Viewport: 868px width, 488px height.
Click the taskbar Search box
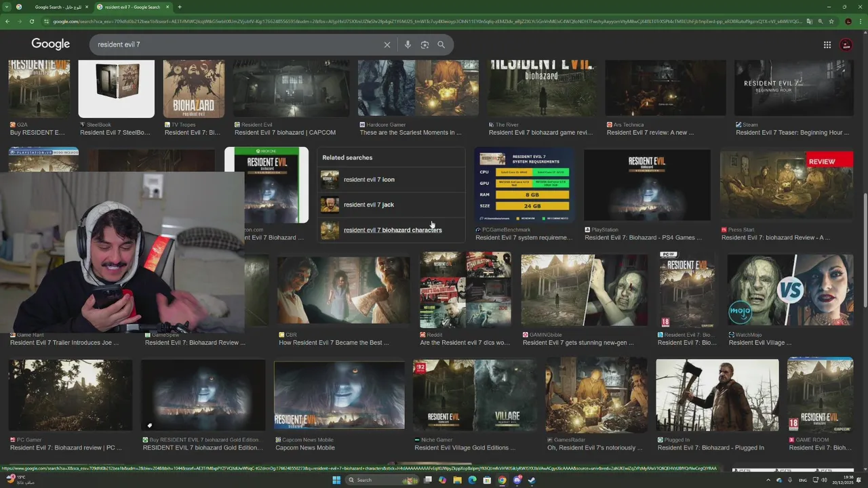(x=383, y=480)
